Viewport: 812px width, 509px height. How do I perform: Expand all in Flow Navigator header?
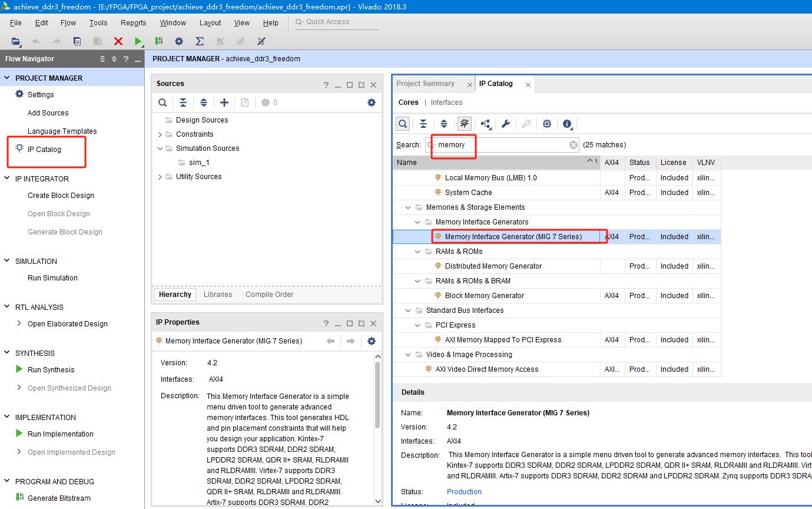[x=114, y=59]
